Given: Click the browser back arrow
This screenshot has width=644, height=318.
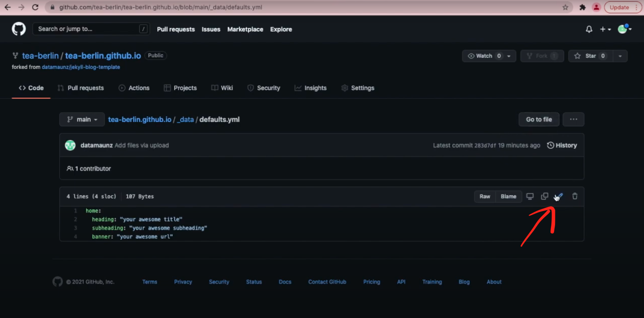Looking at the screenshot, I should point(7,7).
